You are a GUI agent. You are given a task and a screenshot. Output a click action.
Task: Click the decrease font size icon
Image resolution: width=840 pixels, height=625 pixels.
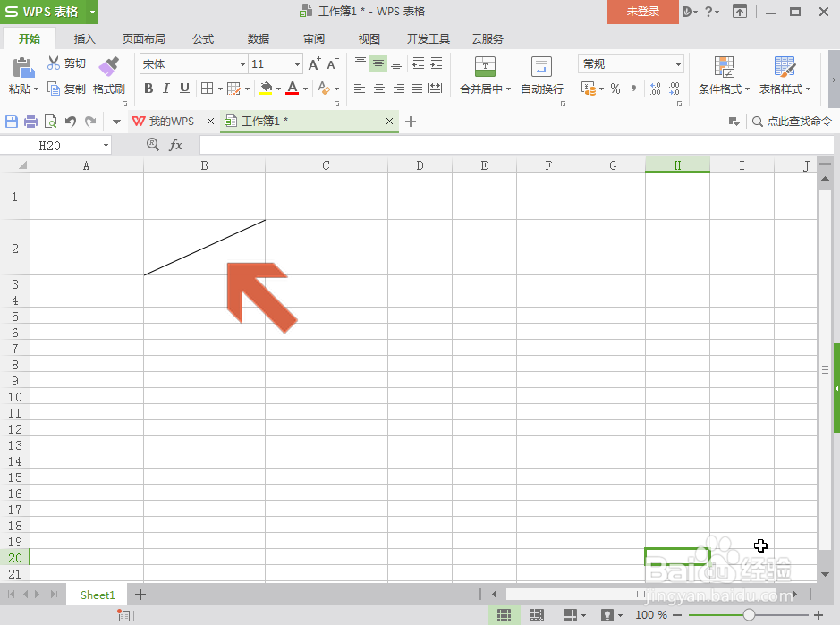tap(333, 63)
